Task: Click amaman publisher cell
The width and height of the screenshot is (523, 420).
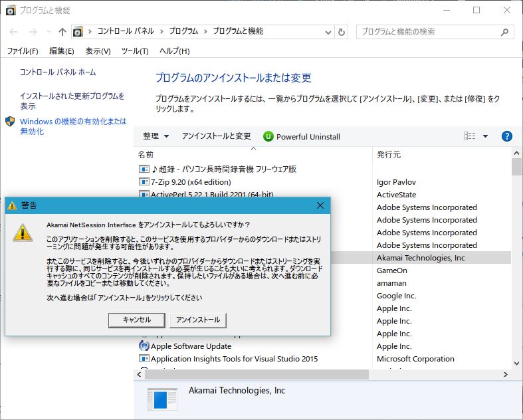Action: (391, 283)
